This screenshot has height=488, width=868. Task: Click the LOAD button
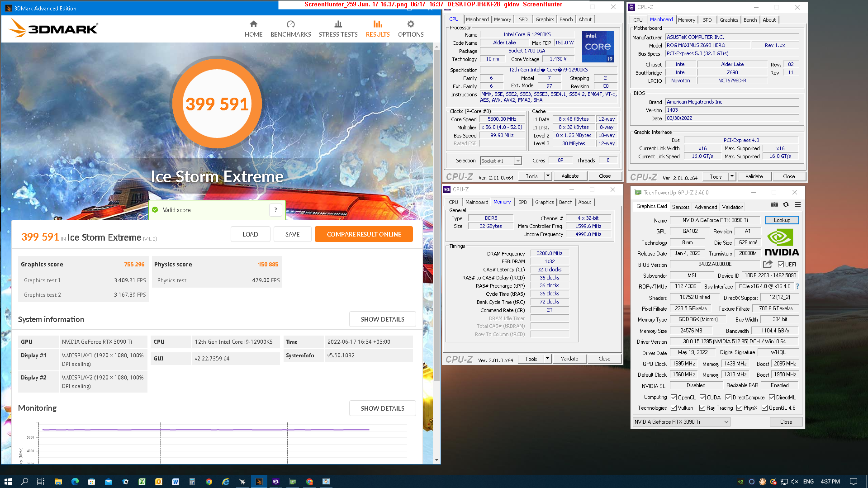click(x=250, y=234)
